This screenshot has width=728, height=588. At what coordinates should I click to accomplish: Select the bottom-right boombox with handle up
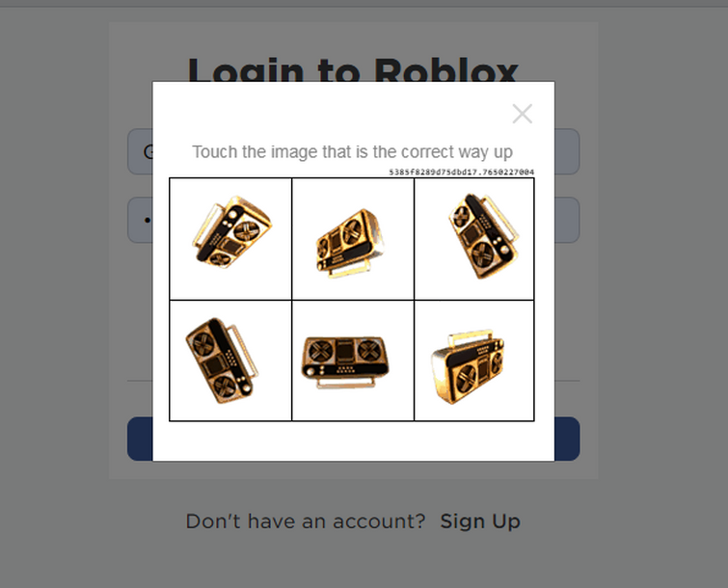[x=474, y=361]
